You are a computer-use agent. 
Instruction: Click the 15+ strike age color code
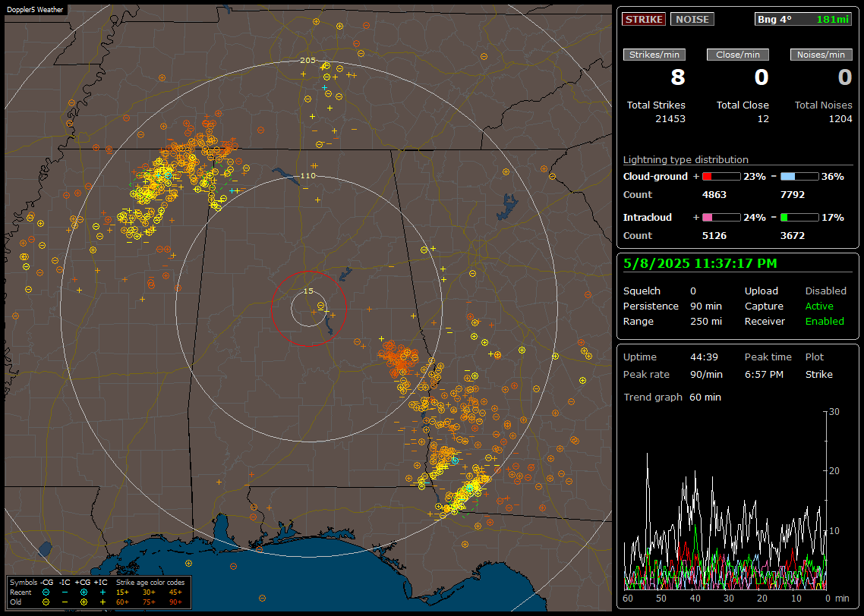coord(122,592)
